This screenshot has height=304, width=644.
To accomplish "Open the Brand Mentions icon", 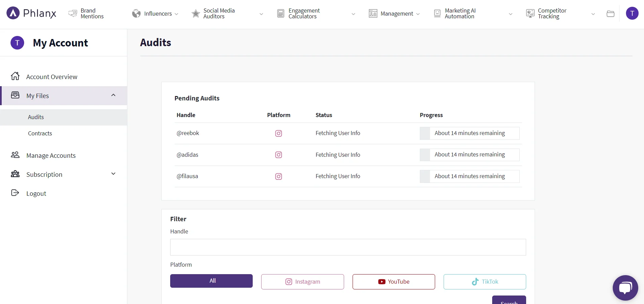I will coord(73,14).
